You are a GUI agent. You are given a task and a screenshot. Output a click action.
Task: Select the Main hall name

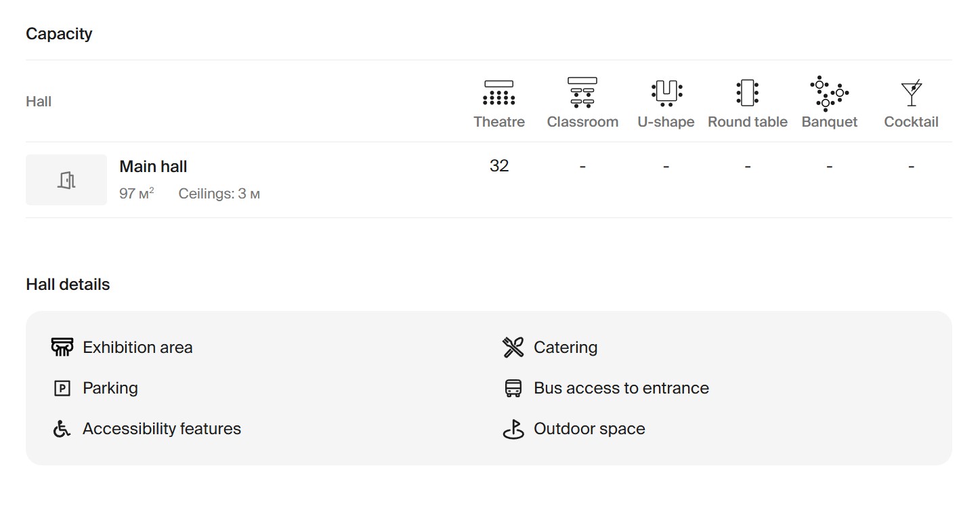click(x=153, y=167)
